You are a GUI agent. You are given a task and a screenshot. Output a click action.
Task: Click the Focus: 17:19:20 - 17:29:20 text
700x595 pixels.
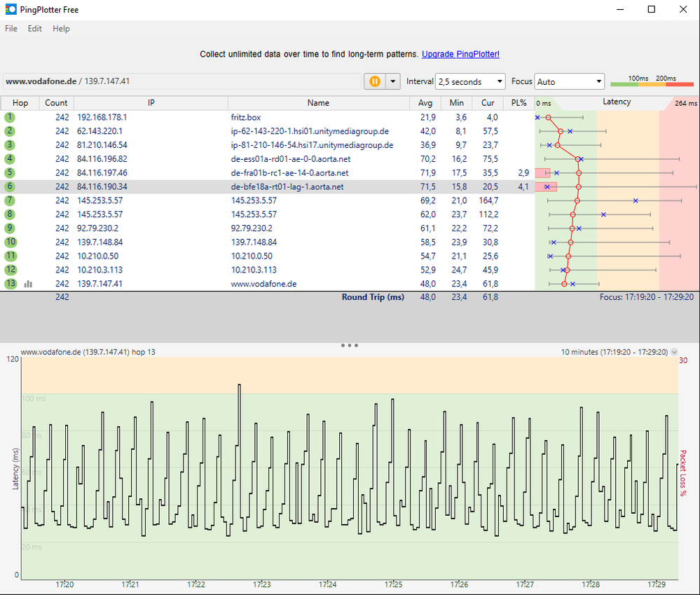pyautogui.click(x=647, y=297)
